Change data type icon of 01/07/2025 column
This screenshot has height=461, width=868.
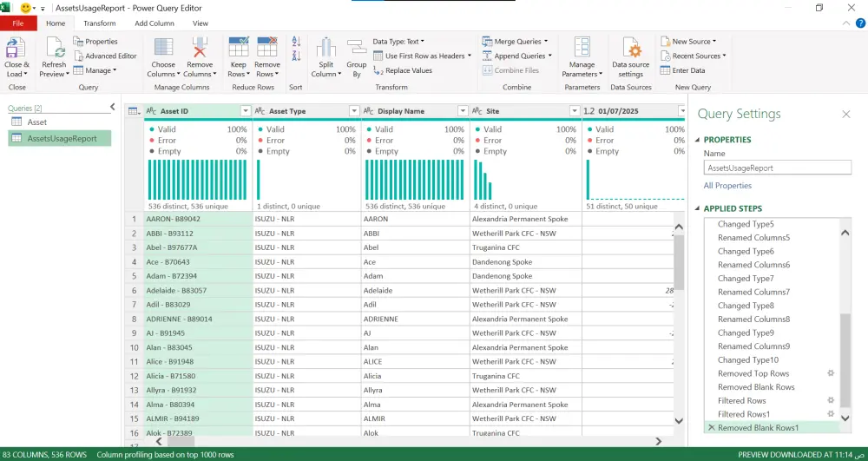(589, 111)
